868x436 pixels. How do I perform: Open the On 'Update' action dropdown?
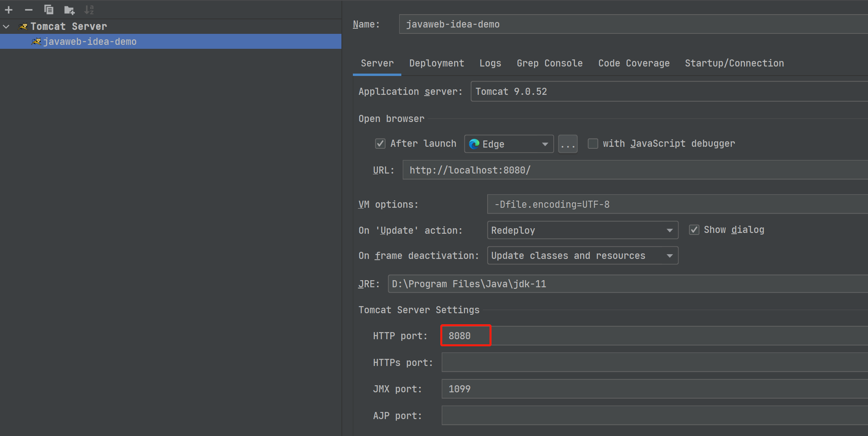tap(582, 230)
